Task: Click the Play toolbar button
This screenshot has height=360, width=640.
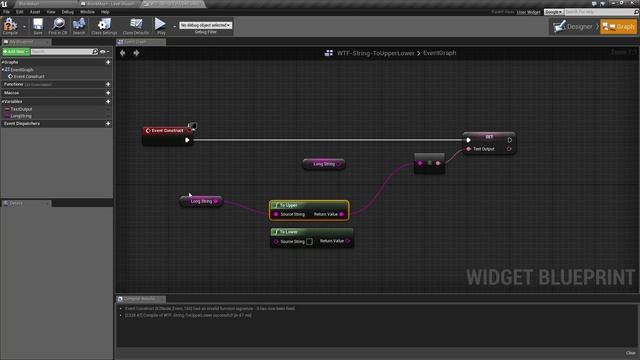Action: tap(160, 26)
